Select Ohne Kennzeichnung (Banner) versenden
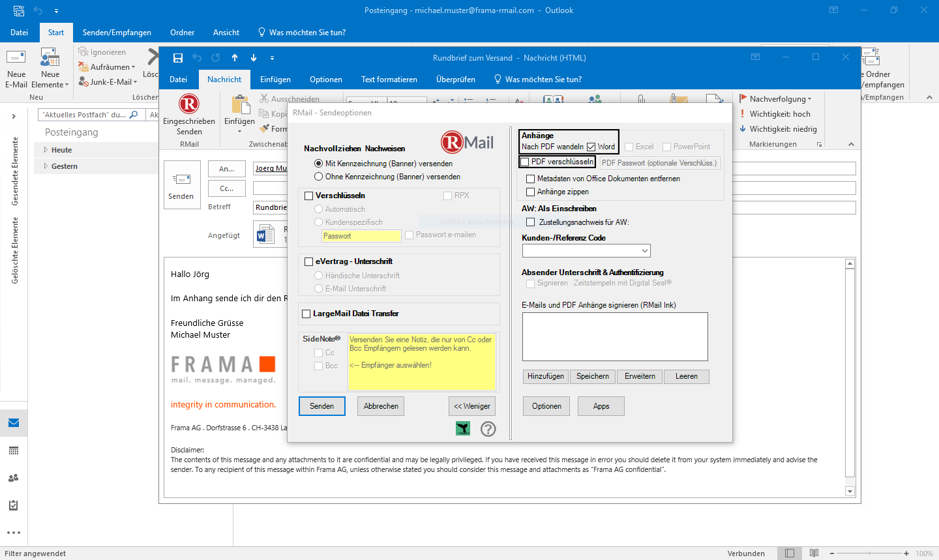Image resolution: width=939 pixels, height=560 pixels. tap(387, 177)
